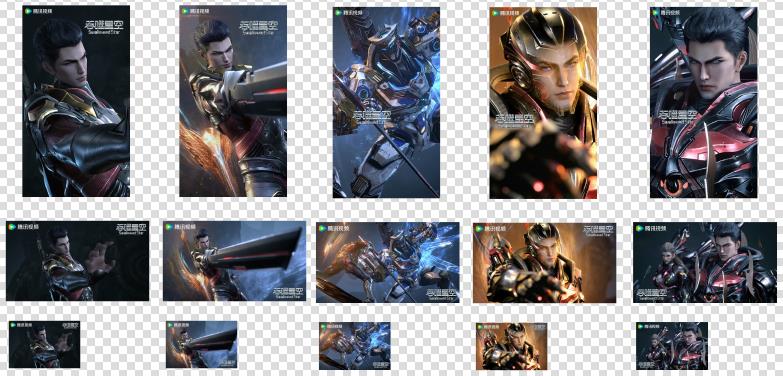Open the smallest image of the mecha with lightning

[x=355, y=346]
